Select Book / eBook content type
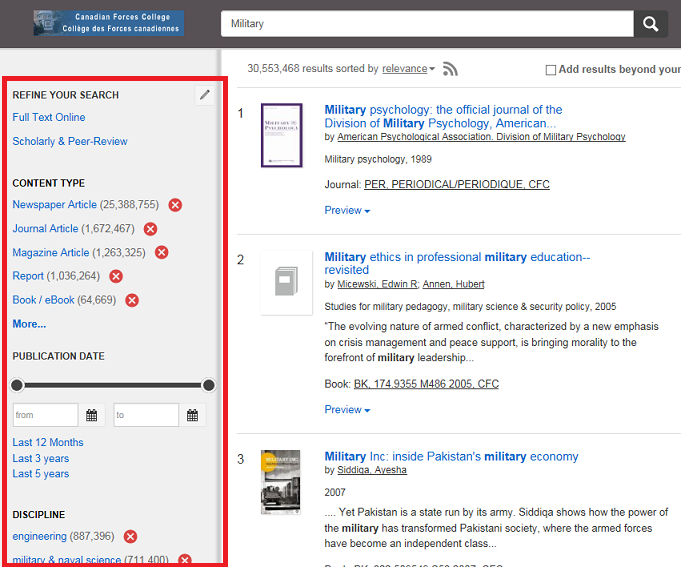The width and height of the screenshot is (681, 567). 43,300
